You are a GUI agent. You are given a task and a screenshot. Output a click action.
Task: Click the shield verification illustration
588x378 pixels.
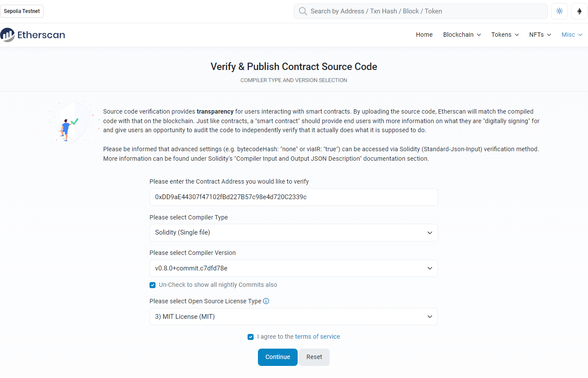point(74,121)
